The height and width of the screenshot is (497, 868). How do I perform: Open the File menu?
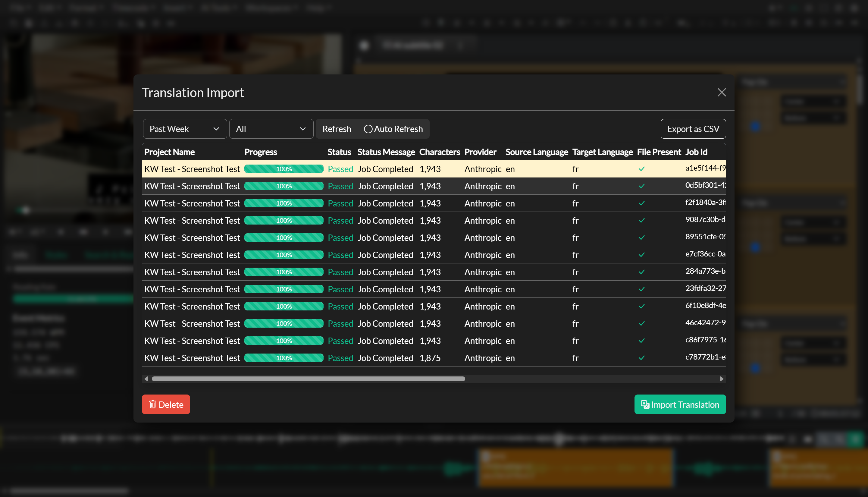click(18, 8)
